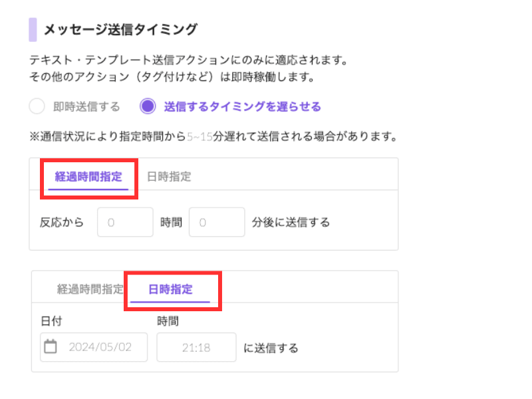This screenshot has width=532, height=399.
Task: Select the 即時送信する radio button
Action: (x=37, y=106)
